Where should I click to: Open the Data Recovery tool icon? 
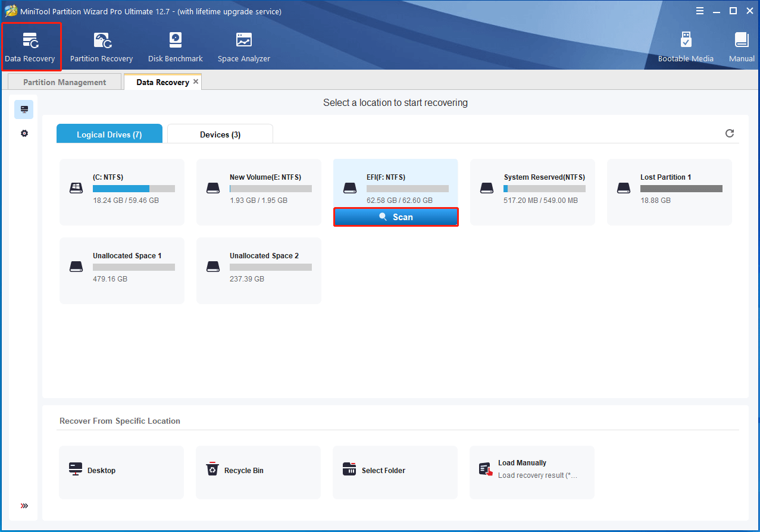30,40
